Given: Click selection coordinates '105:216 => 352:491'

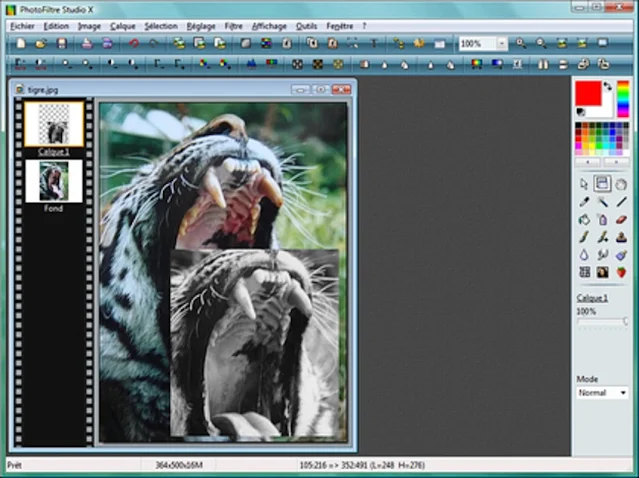Looking at the screenshot, I should (333, 465).
